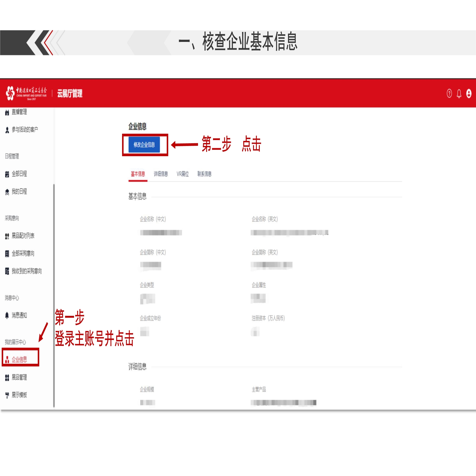
Task: Click the 消息通知 bell icon in sidebar
Action: [7, 315]
